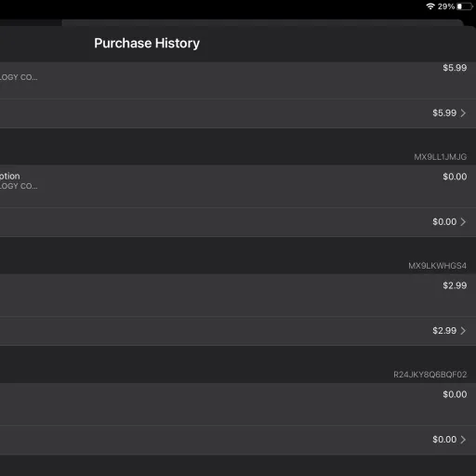Tap $0.00 item price just below R24JKY8Q6BQF02
476x476 pixels.
[455, 394]
